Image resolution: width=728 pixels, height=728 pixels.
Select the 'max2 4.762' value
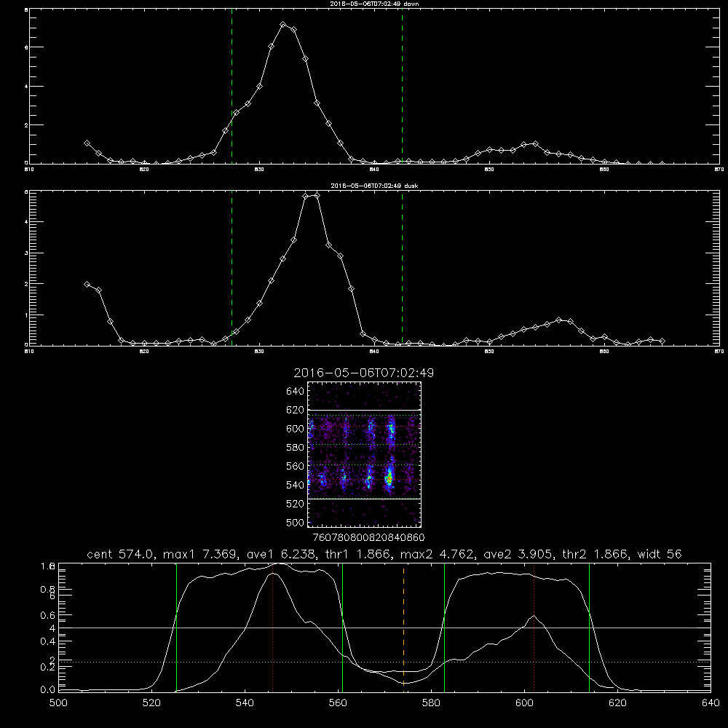pyautogui.click(x=437, y=554)
